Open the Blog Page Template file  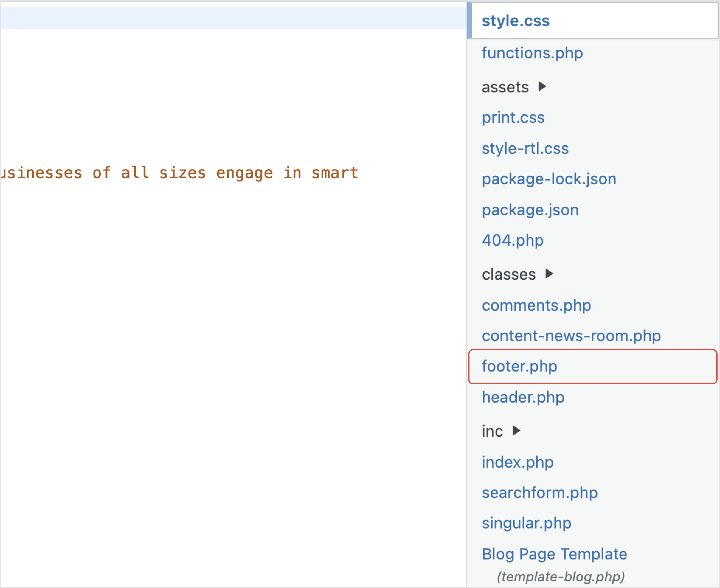(554, 554)
